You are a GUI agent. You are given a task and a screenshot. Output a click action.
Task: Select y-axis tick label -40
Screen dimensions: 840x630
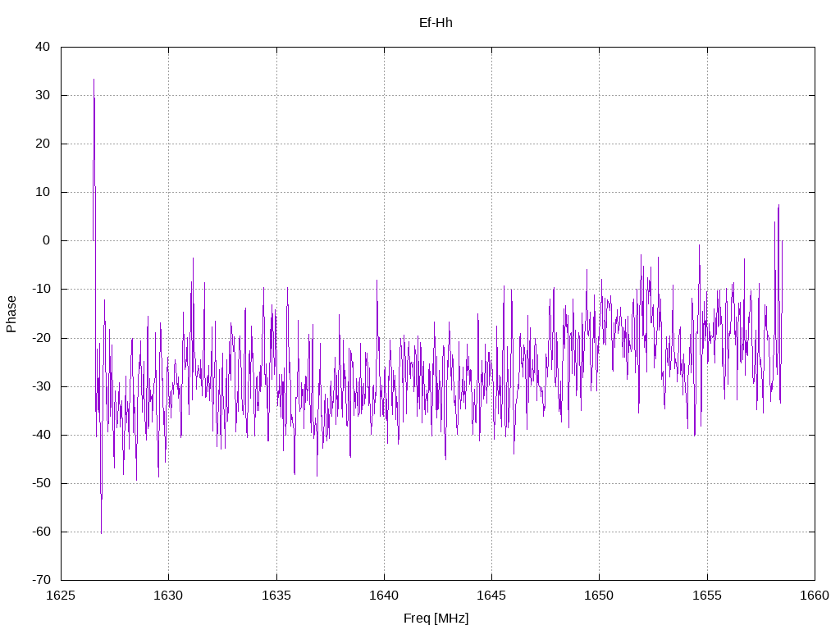[41, 435]
